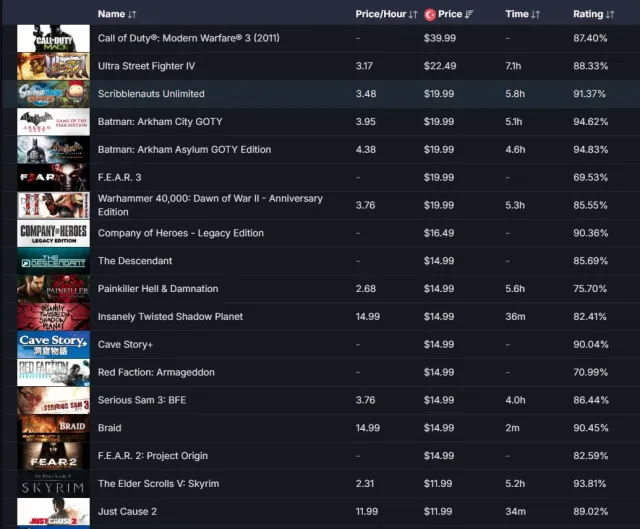This screenshot has width=640, height=529.
Task: Sort the list by Name column
Action: (117, 14)
